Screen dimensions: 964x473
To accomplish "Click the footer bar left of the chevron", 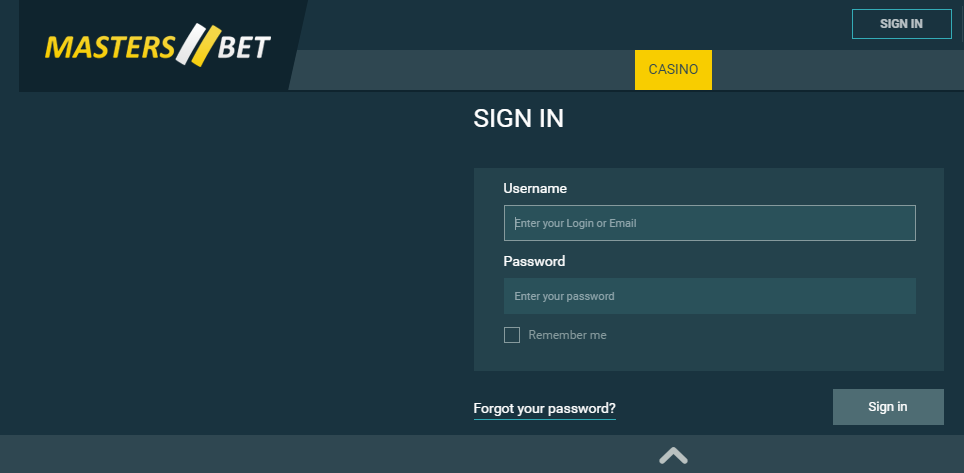I will 326,454.
